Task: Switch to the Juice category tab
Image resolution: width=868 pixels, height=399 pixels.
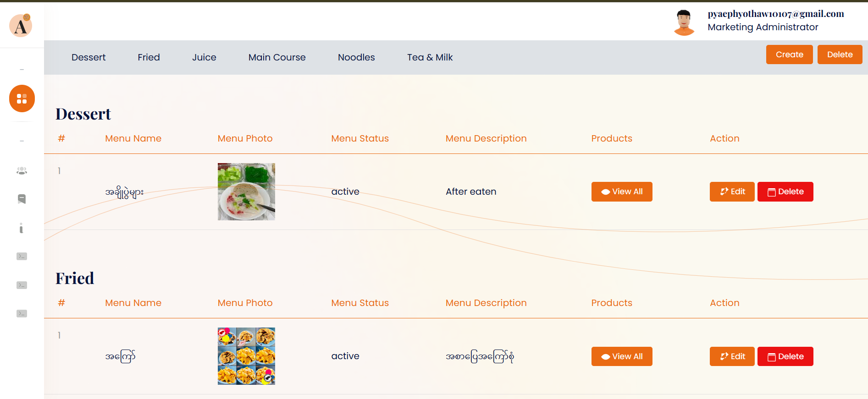Action: point(204,57)
